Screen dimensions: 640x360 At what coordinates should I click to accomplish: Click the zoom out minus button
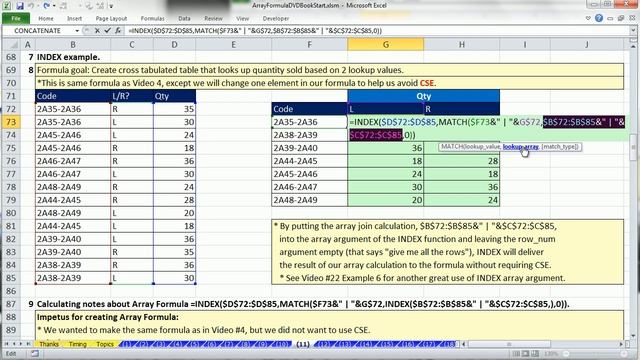pyautogui.click(x=566, y=353)
